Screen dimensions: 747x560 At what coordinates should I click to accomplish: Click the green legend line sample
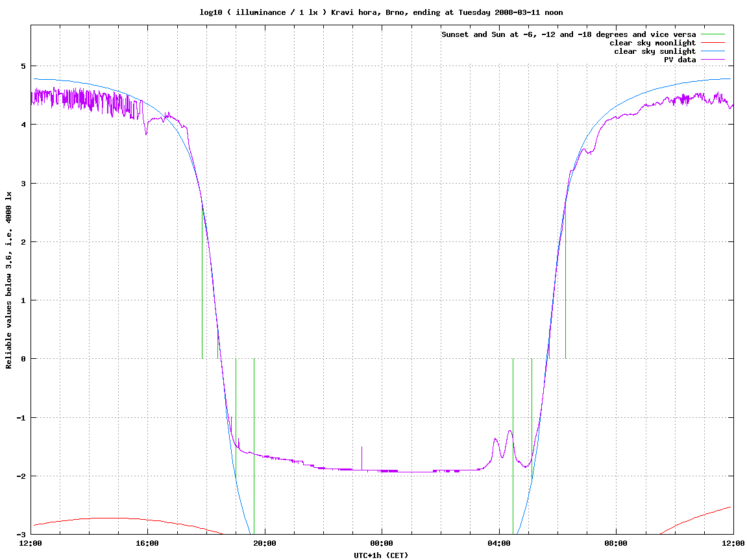tap(713, 34)
